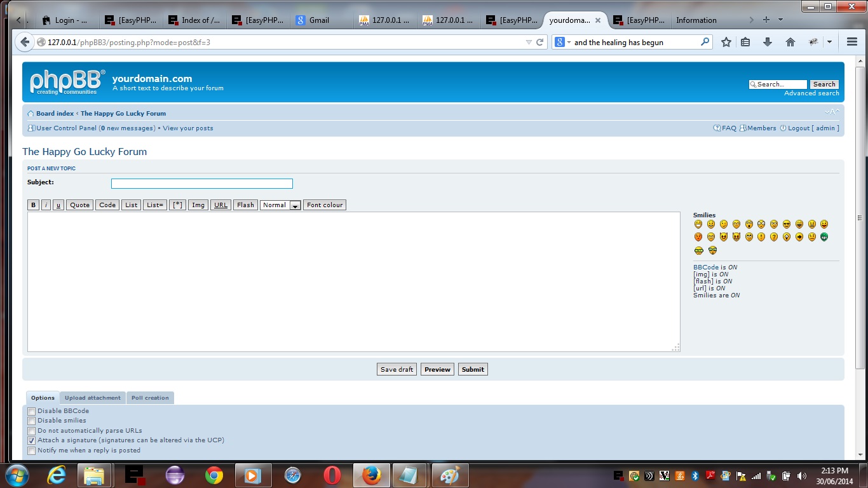The height and width of the screenshot is (488, 868).
Task: Open Google Chrome from taskbar
Action: pyautogui.click(x=214, y=475)
